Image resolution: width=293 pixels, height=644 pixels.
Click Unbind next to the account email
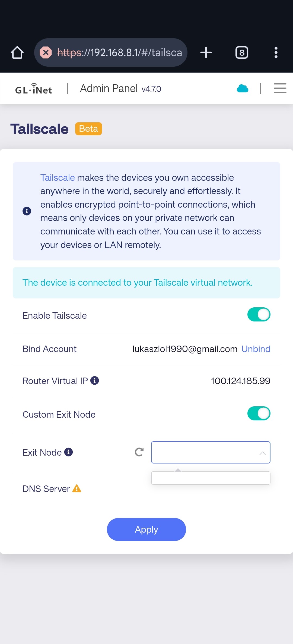256,349
